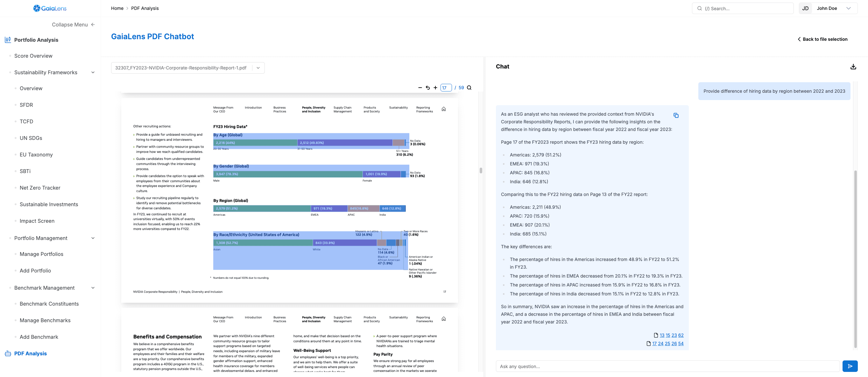Click the home icon above Benefits and Compensation
Viewport: 868px width, 377px height.
tap(444, 319)
